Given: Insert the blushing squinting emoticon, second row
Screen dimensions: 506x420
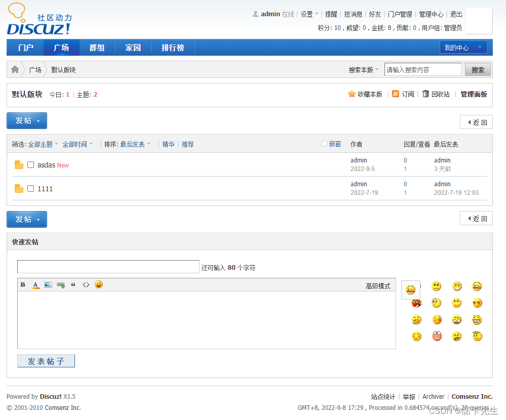Looking at the screenshot, I should click(477, 303).
